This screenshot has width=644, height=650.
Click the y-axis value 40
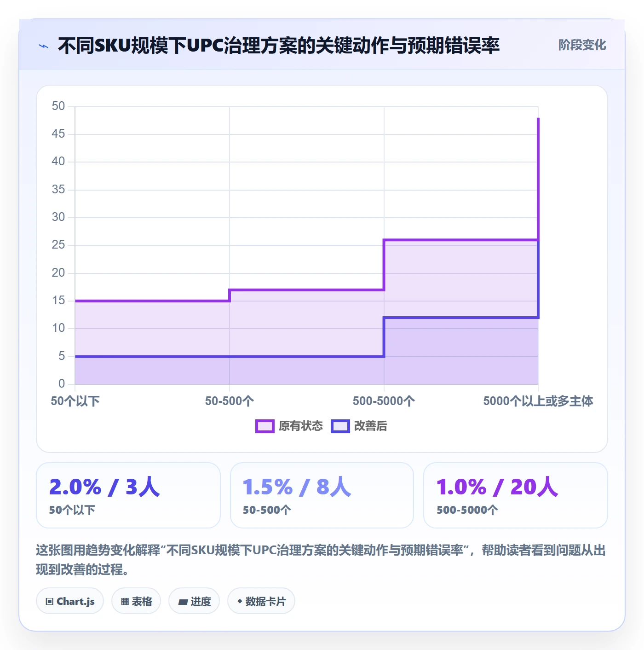[x=58, y=162]
